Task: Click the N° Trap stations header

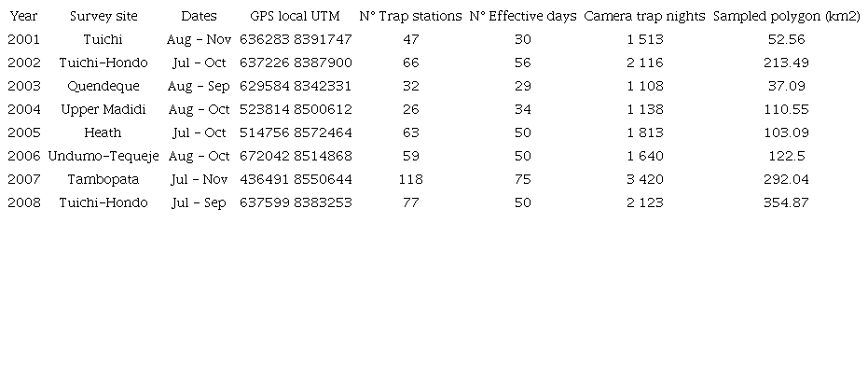Action: pyautogui.click(x=410, y=16)
